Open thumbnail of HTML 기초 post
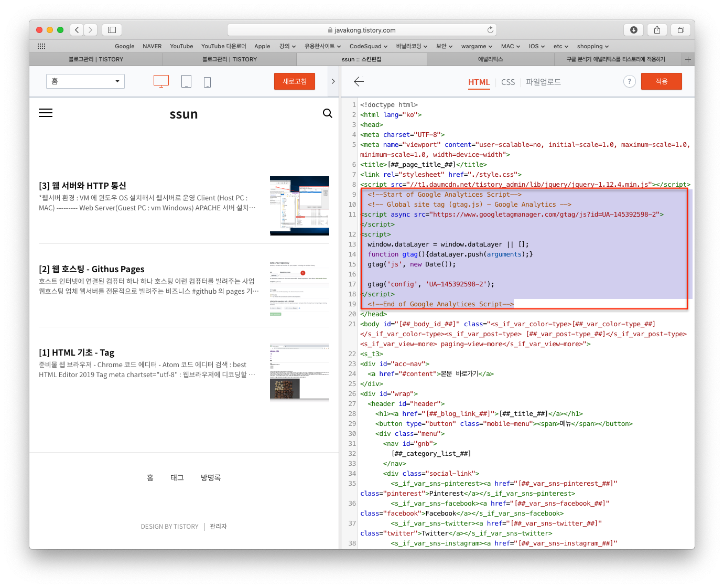The height and width of the screenshot is (588, 724). [x=299, y=372]
